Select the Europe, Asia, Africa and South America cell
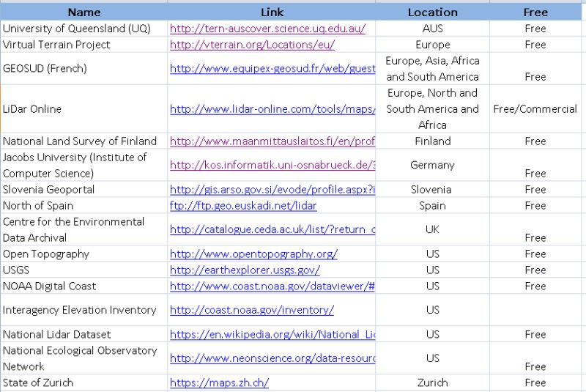The width and height of the screenshot is (586, 392). coord(432,68)
